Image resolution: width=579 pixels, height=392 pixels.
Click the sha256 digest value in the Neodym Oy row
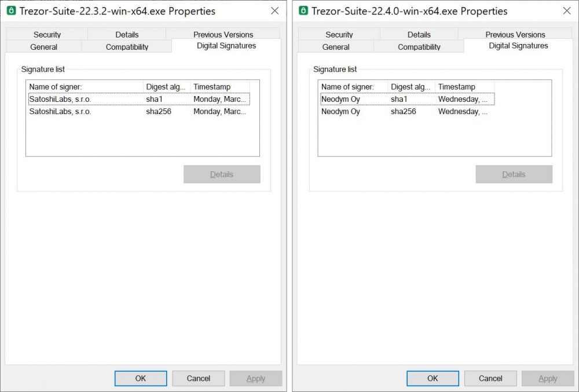pyautogui.click(x=403, y=112)
